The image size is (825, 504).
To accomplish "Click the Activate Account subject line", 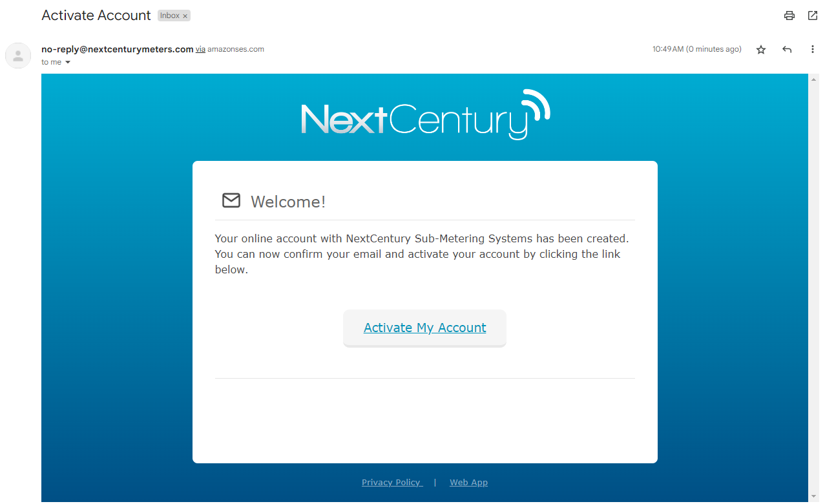I will point(96,16).
